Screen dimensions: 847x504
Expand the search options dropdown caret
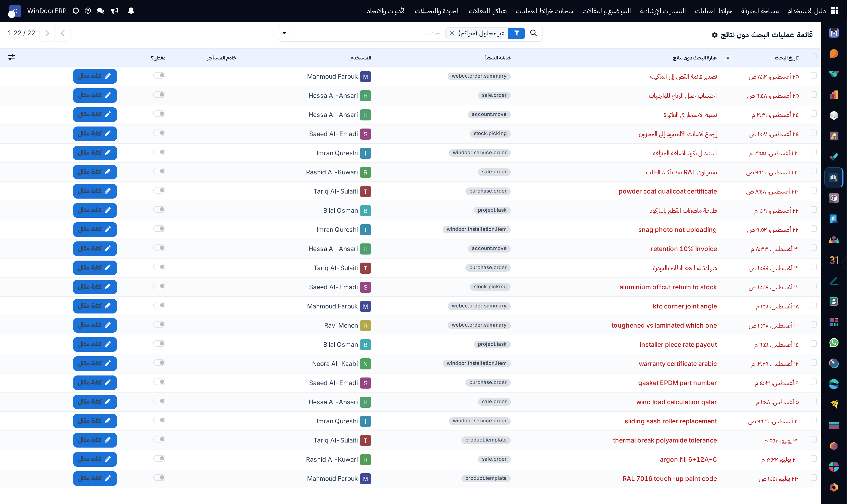284,33
